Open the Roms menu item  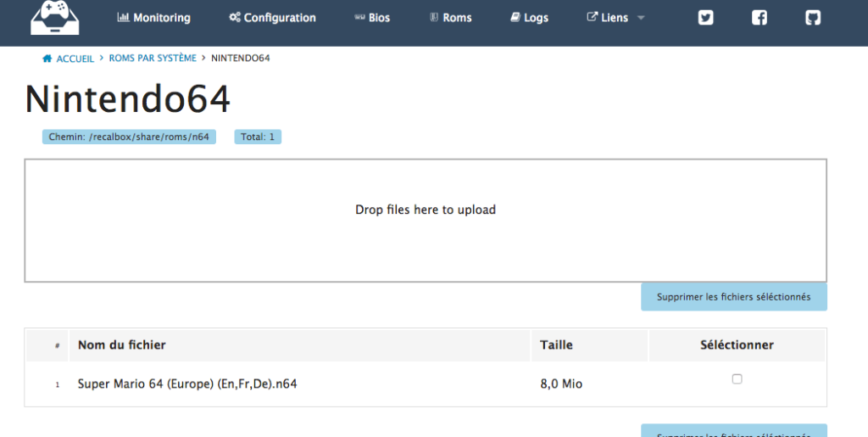450,18
